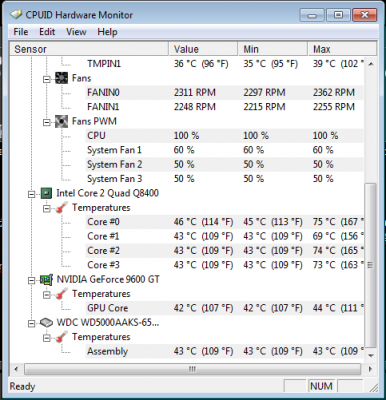Click the thermometer icon under NVIDIA GeForce 9600 GT

point(62,294)
